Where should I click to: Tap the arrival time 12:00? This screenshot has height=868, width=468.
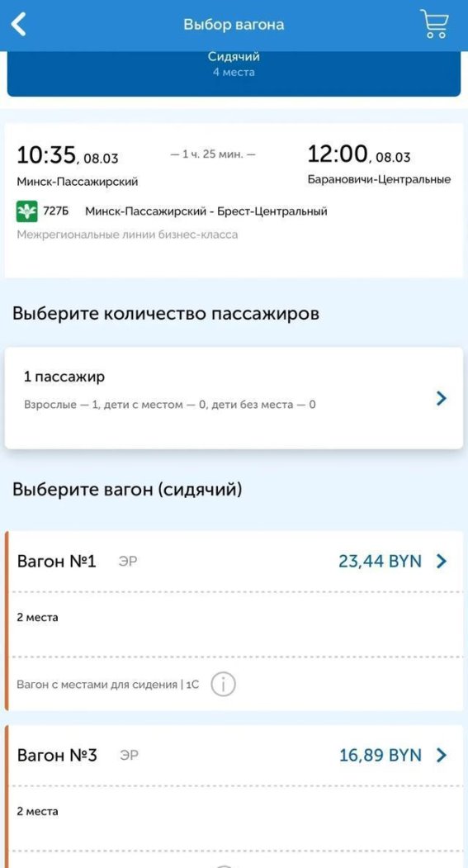point(337,154)
